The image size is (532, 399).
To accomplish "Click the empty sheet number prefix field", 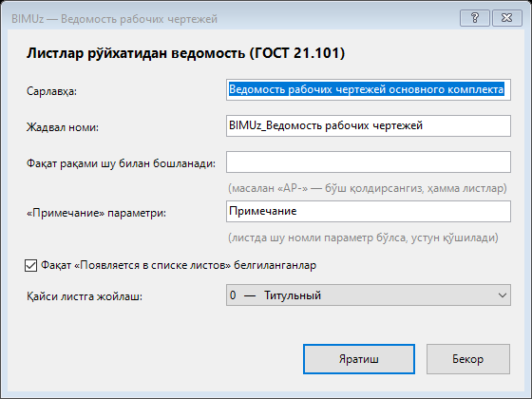I will [369, 161].
